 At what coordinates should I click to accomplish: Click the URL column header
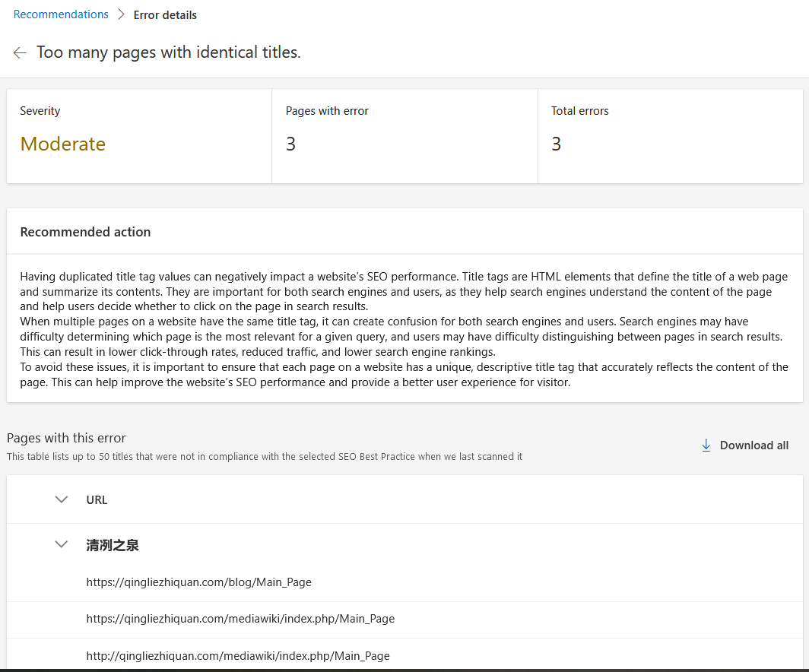pos(97,499)
